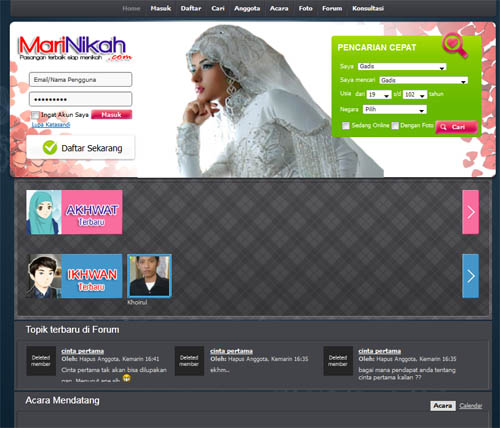Click the green checkmark icon beside Daftar Sekarang
Screen dimensions: 500x428
coord(50,147)
